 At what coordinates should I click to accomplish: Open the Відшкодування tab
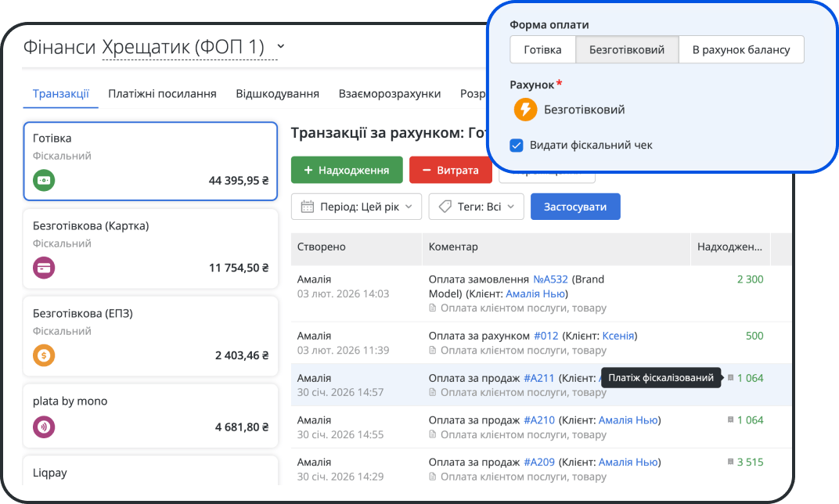[x=277, y=94]
